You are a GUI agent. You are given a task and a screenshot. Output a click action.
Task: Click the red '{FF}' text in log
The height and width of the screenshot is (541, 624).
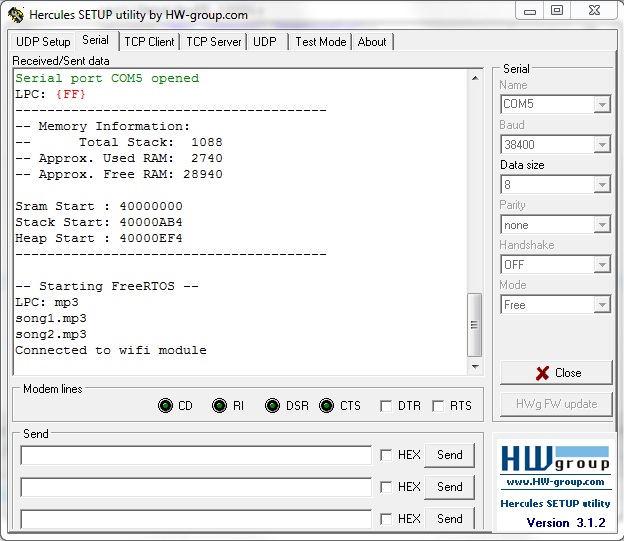coord(70,94)
